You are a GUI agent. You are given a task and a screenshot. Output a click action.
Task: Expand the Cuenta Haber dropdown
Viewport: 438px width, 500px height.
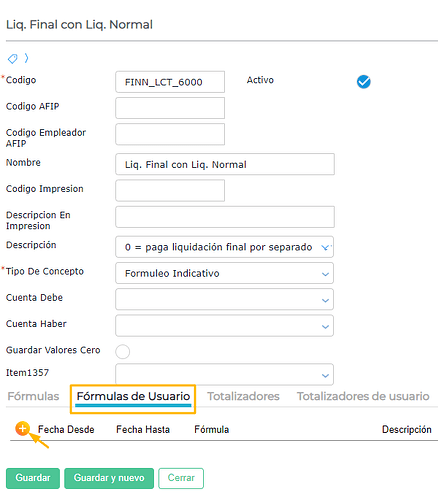[x=224, y=326]
